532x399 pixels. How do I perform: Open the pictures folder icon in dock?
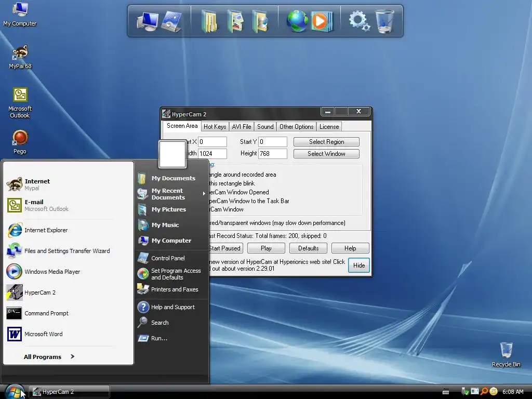tap(235, 22)
